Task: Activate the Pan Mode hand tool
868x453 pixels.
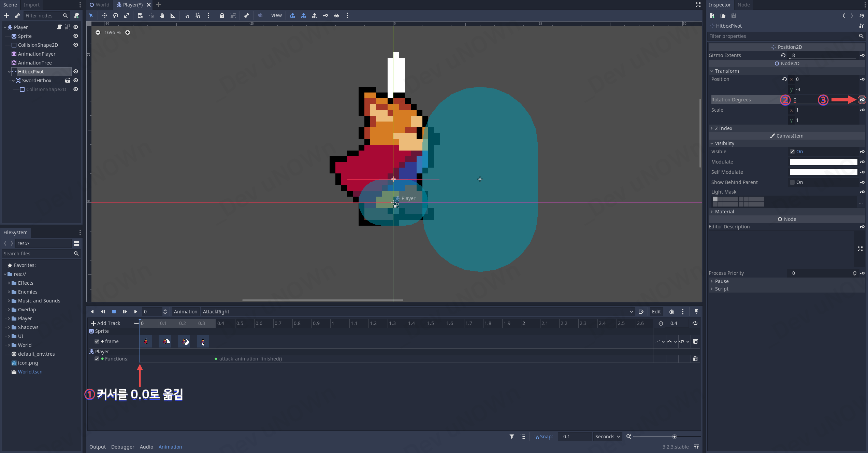Action: click(162, 15)
